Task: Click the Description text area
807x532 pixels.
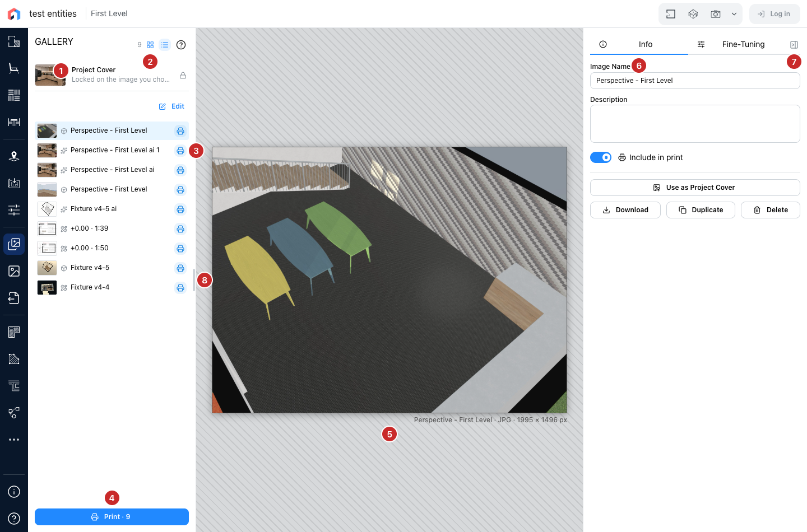Action: point(695,124)
